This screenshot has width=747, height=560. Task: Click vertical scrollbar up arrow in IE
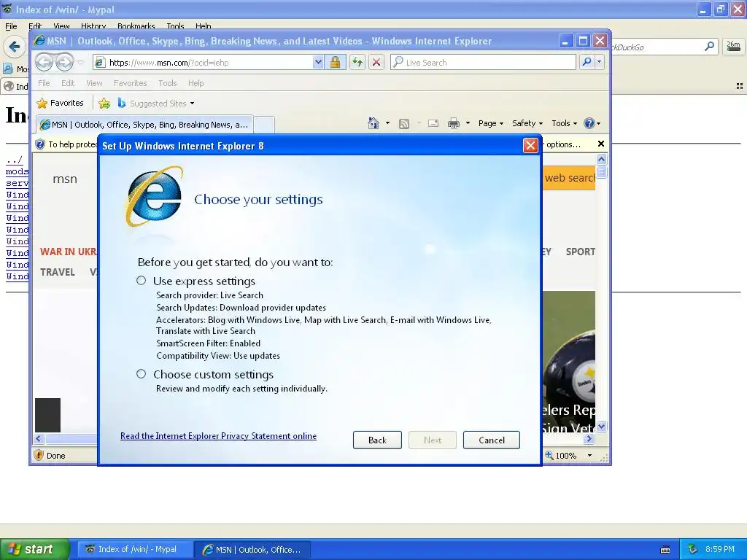tap(601, 159)
